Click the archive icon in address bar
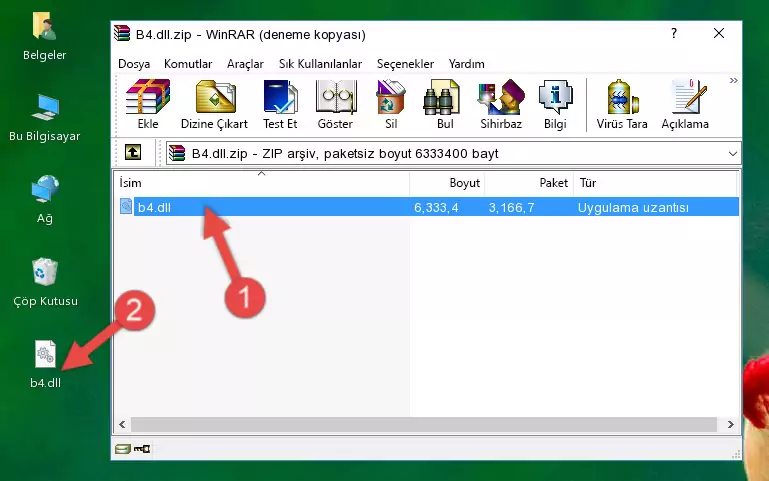769x481 pixels. click(177, 153)
